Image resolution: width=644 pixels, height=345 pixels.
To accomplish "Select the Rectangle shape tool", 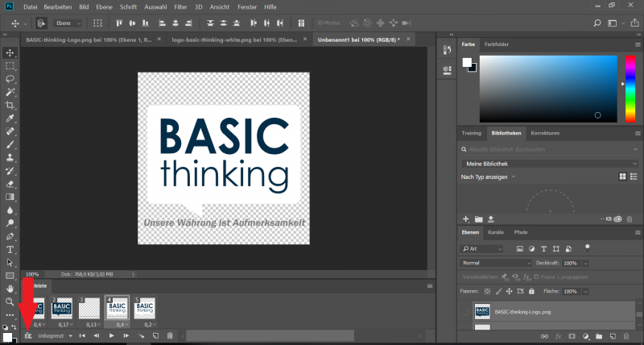I will [x=10, y=276].
